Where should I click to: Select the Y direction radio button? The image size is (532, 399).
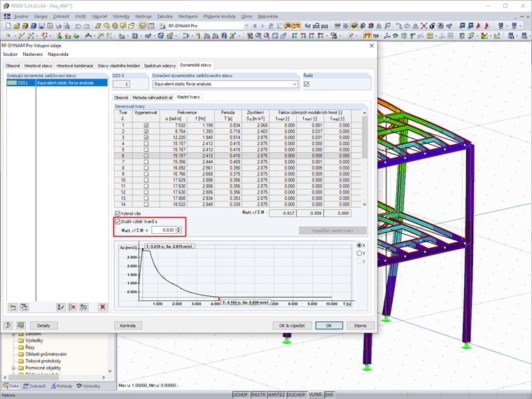[x=359, y=253]
